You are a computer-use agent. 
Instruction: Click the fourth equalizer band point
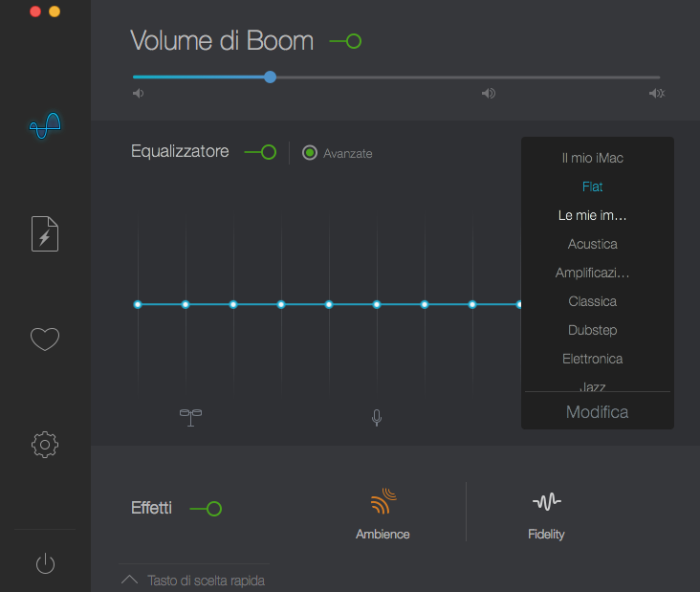281,304
